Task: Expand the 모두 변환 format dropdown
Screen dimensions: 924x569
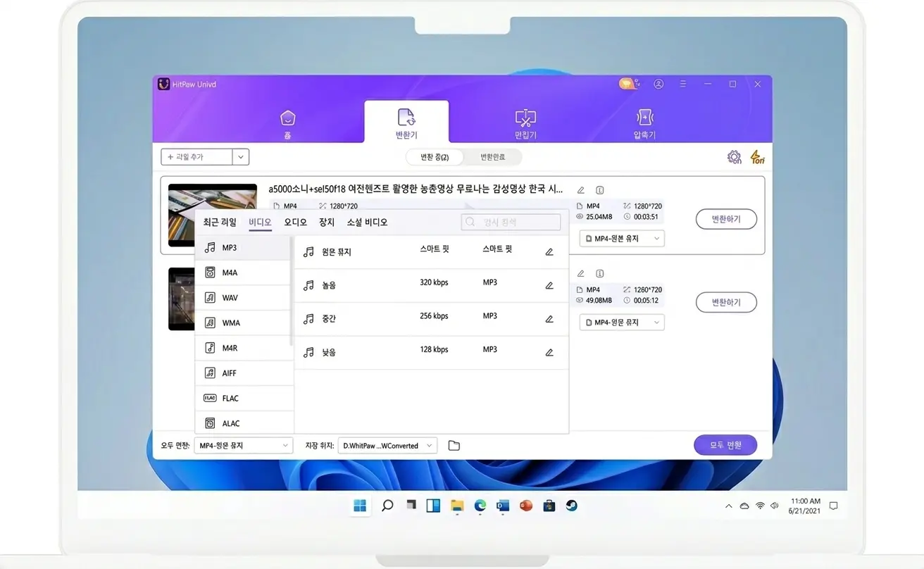Action: tap(244, 446)
